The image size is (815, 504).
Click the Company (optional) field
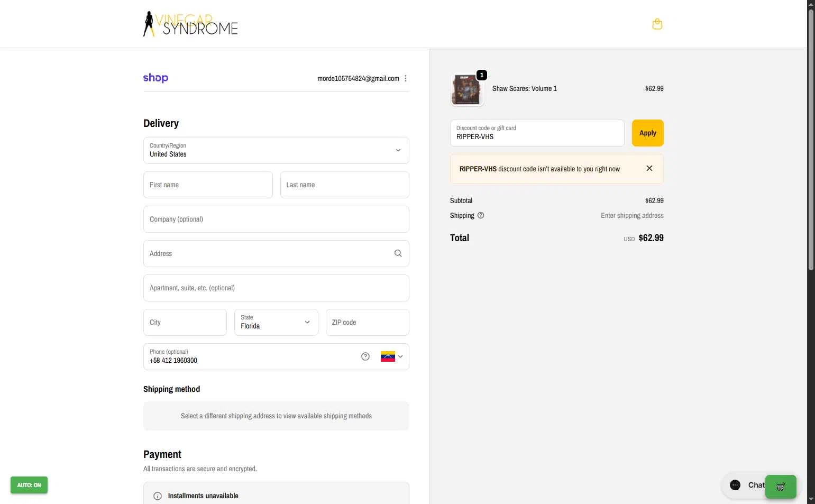[276, 219]
